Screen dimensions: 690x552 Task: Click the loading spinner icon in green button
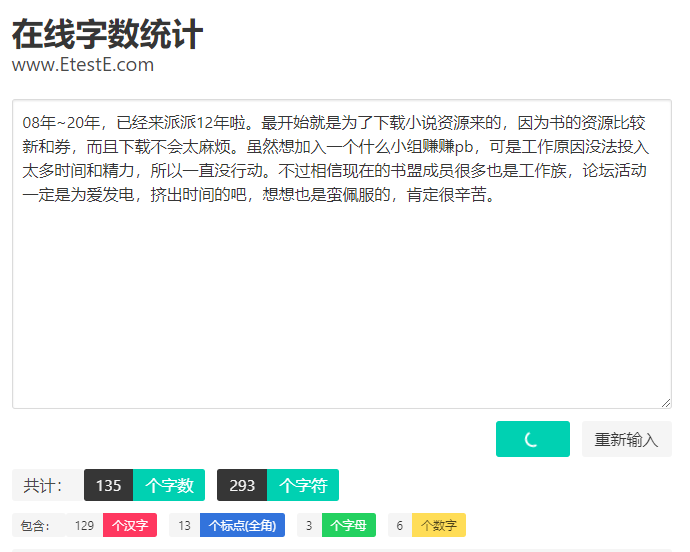coord(532,439)
